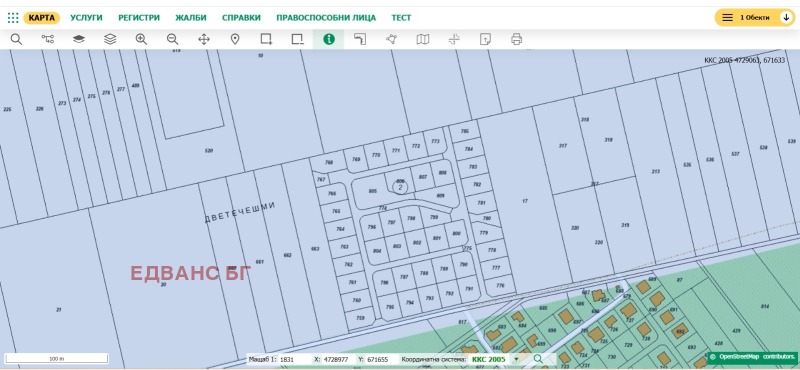800x370 pixels.
Task: Click parcel 21 on the map
Action: coord(59,309)
